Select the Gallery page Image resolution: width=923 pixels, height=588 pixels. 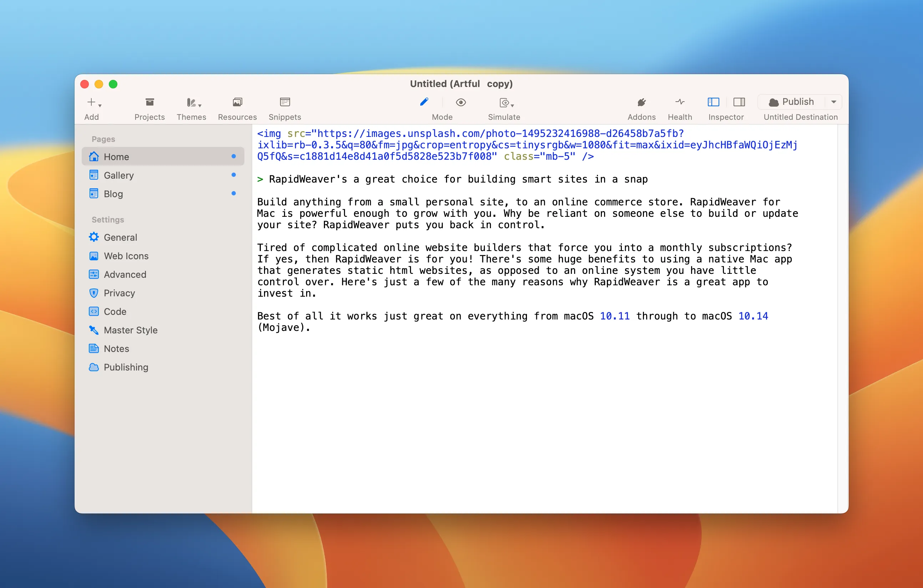tap(118, 175)
